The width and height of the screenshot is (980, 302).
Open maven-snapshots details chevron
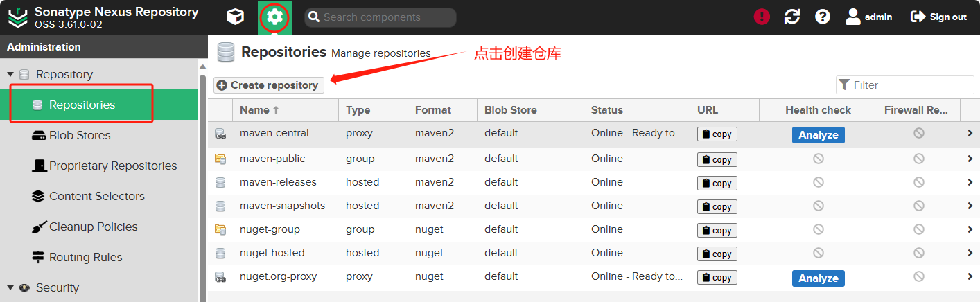tap(970, 206)
